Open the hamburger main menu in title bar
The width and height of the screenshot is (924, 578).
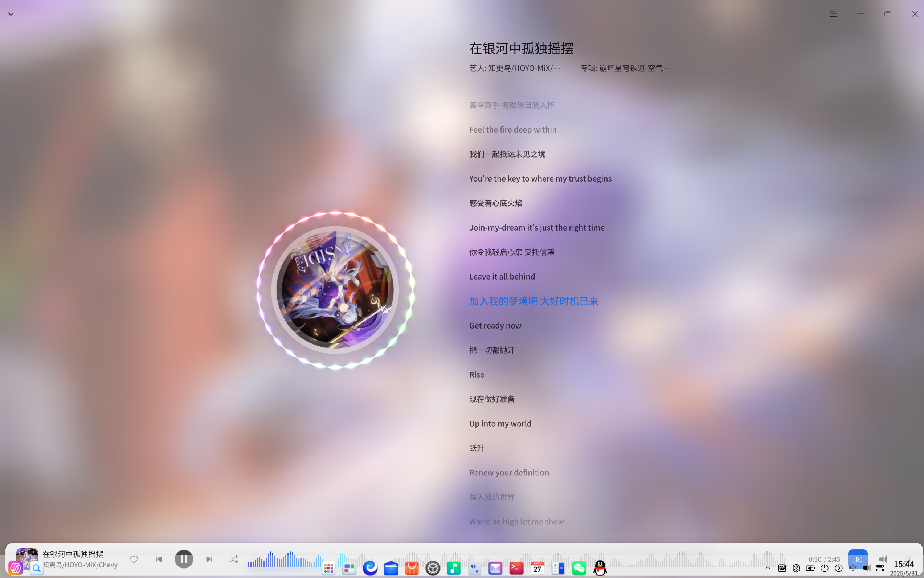[833, 14]
